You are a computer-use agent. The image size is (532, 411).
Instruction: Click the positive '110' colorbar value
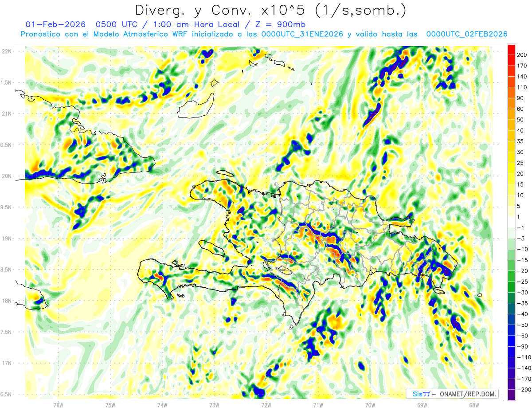(x=522, y=87)
